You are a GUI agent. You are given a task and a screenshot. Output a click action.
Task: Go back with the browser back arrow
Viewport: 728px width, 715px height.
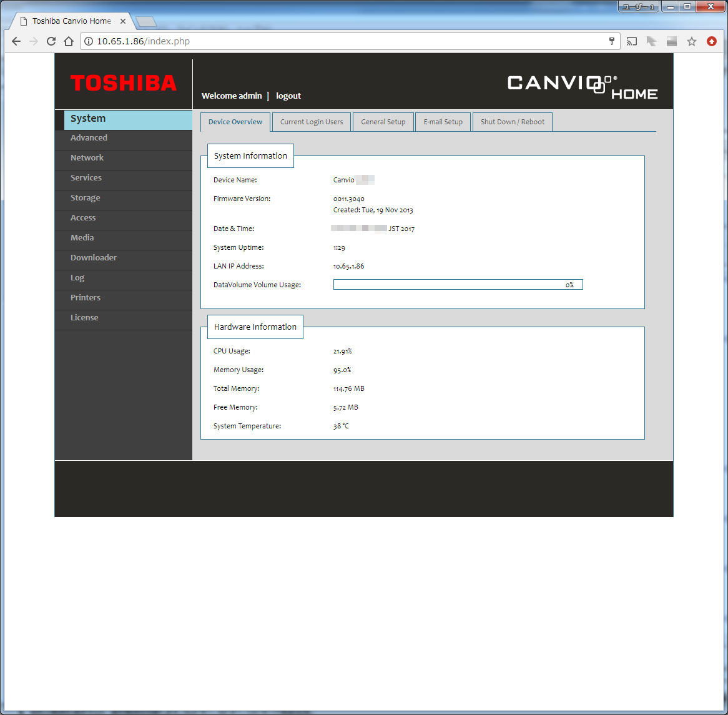click(16, 41)
